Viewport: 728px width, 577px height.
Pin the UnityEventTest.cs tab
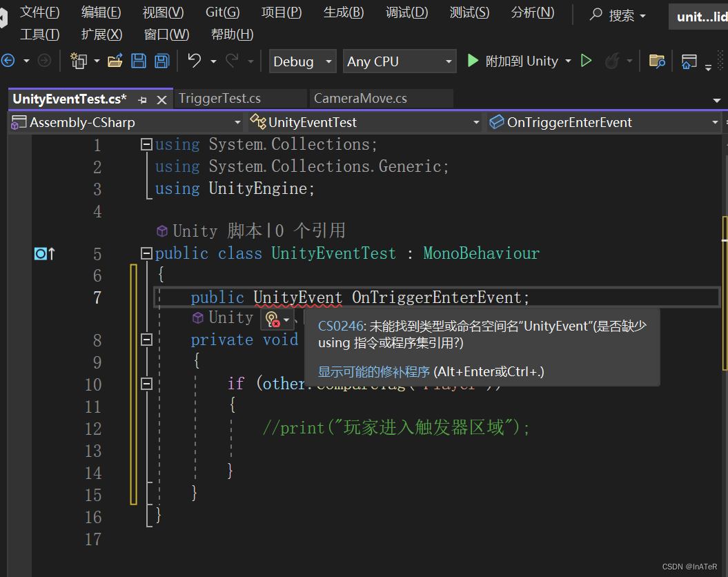click(143, 99)
